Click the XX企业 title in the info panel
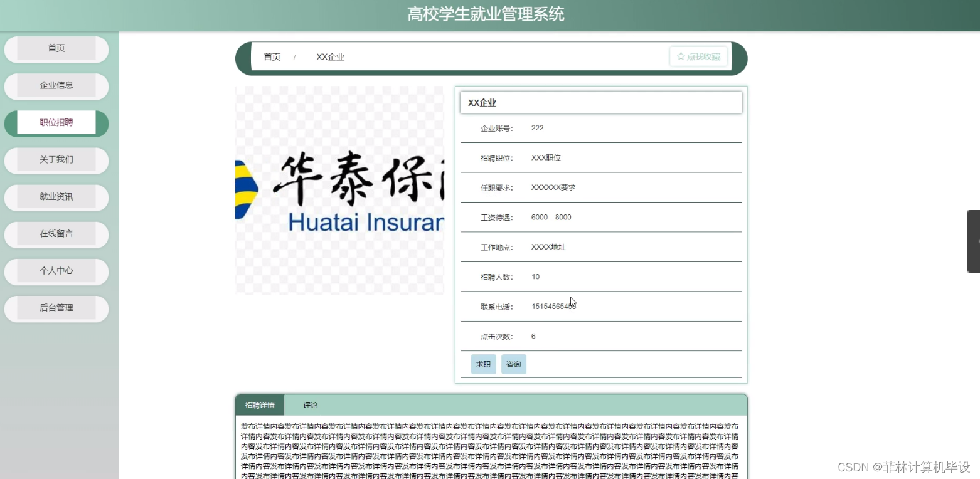The height and width of the screenshot is (479, 980). click(481, 102)
